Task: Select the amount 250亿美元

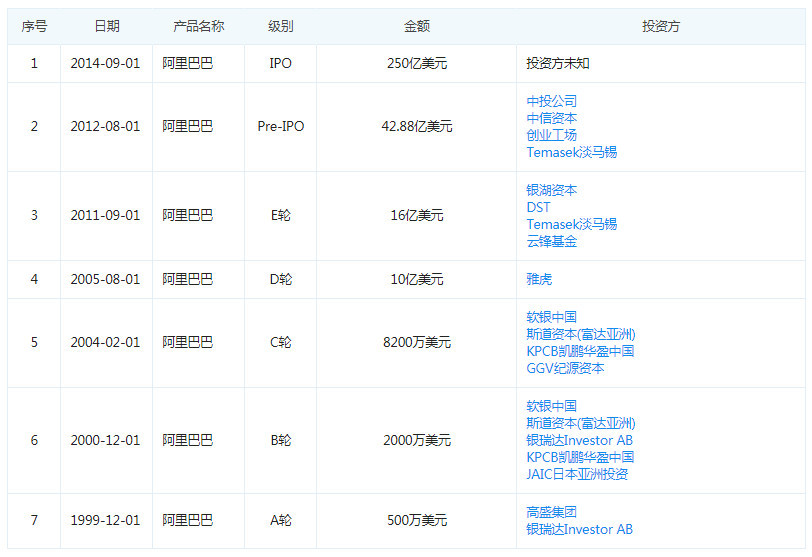Action: 417,63
